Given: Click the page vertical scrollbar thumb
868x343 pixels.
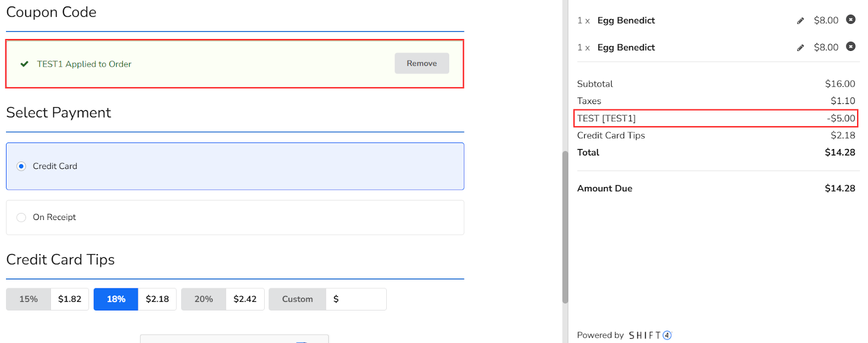Looking at the screenshot, I should (565, 228).
